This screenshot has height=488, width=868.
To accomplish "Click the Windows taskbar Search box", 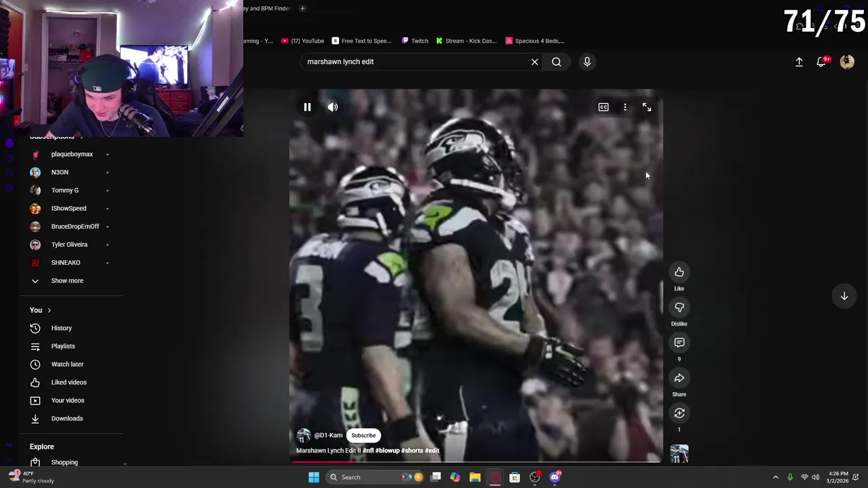I will click(x=375, y=477).
